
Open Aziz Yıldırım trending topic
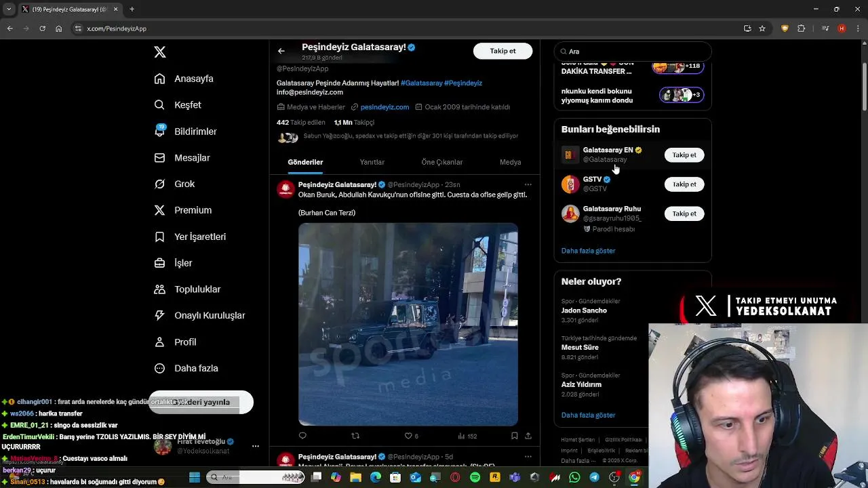(581, 385)
